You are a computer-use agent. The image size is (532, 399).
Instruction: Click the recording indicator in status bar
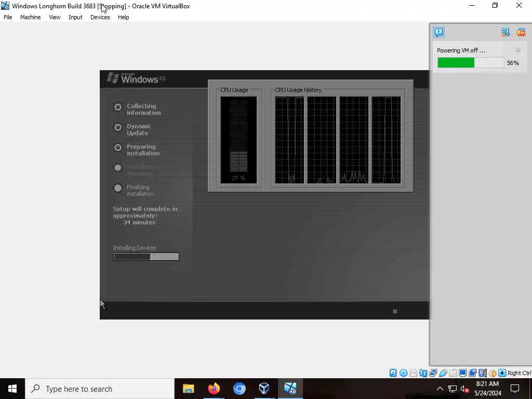[472, 373]
